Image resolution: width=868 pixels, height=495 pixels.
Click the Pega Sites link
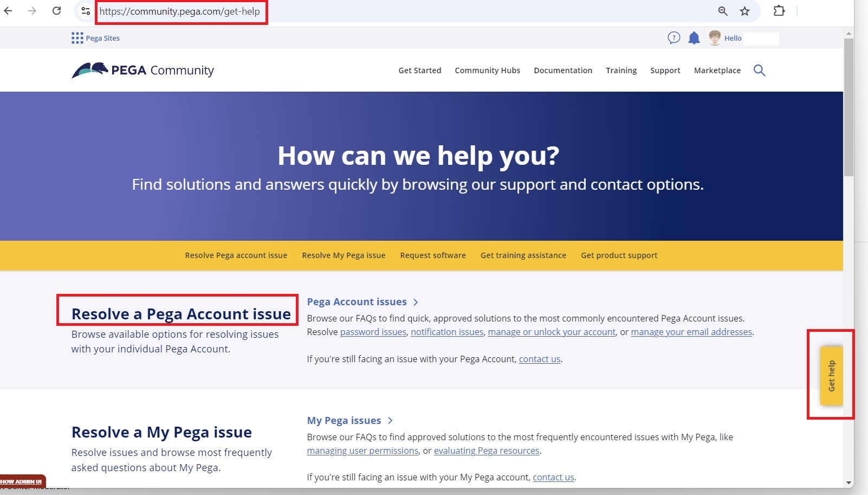(103, 38)
